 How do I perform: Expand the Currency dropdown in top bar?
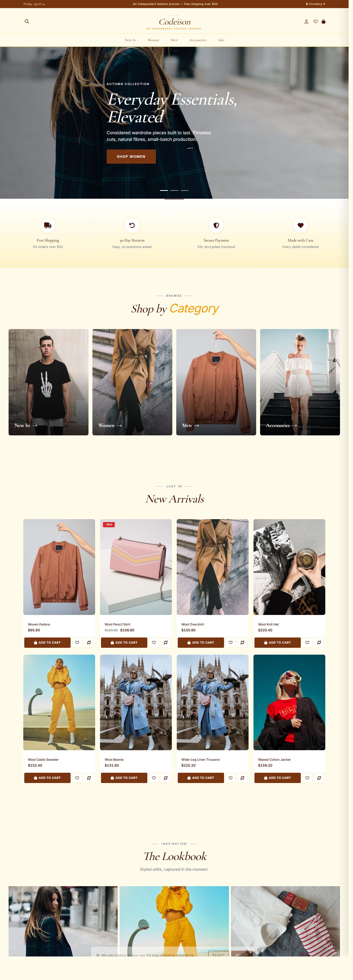(315, 4)
